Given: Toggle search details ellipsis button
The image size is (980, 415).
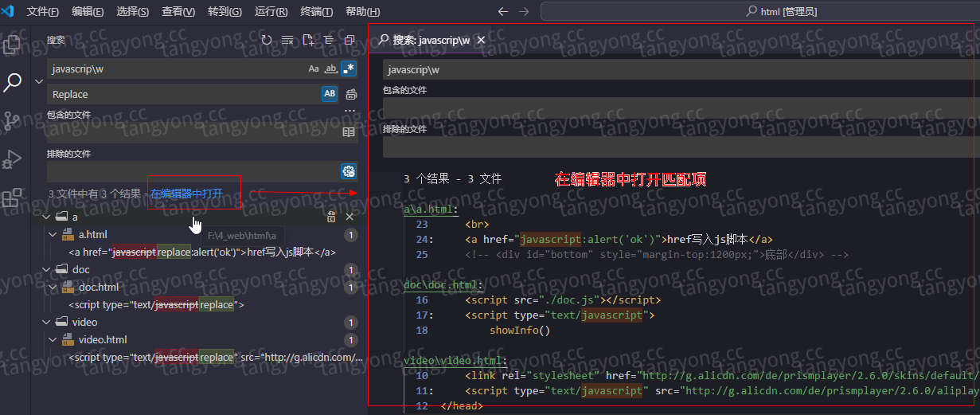Looking at the screenshot, I should click(349, 111).
